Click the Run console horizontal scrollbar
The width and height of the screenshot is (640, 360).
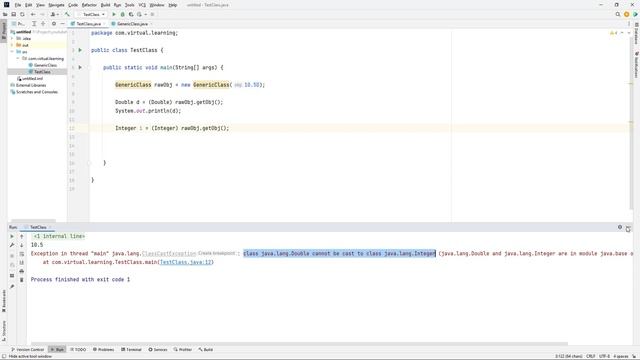coord(299,344)
